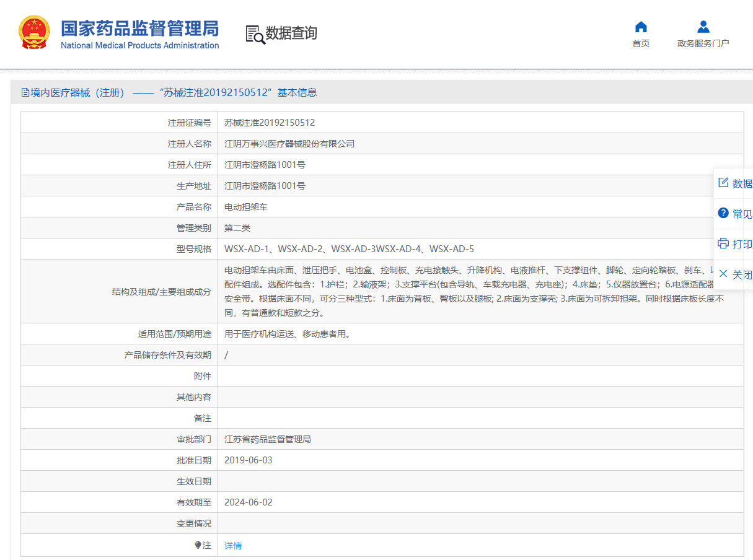The width and height of the screenshot is (753, 560).
Task: Click approval department 江苏省药品监督管理局
Action: coord(268,439)
